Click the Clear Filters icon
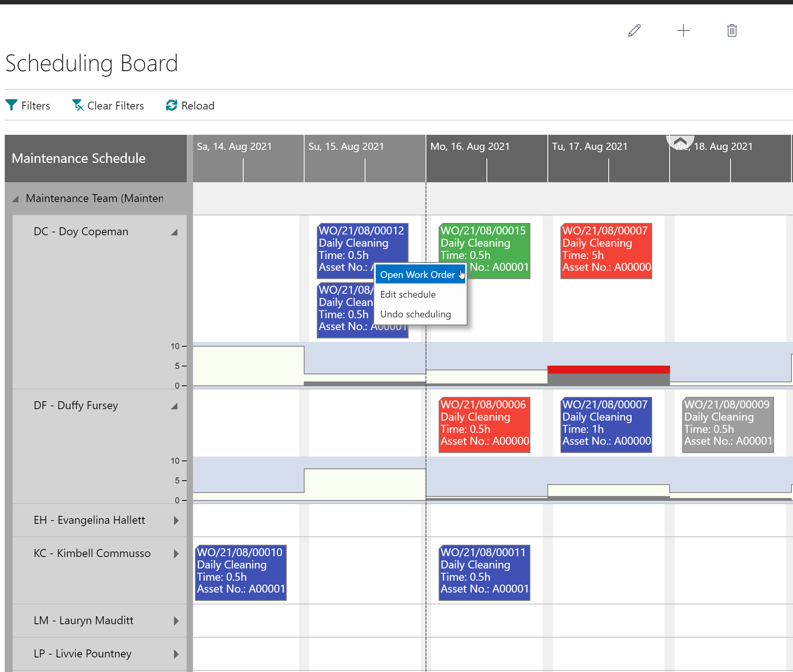Viewport: 793px width, 672px height. click(78, 105)
